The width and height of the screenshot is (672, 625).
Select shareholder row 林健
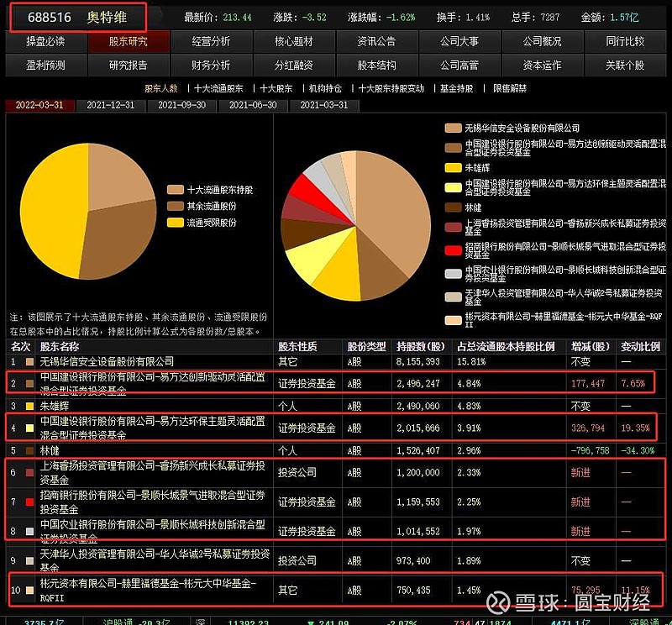pyautogui.click(x=335, y=450)
